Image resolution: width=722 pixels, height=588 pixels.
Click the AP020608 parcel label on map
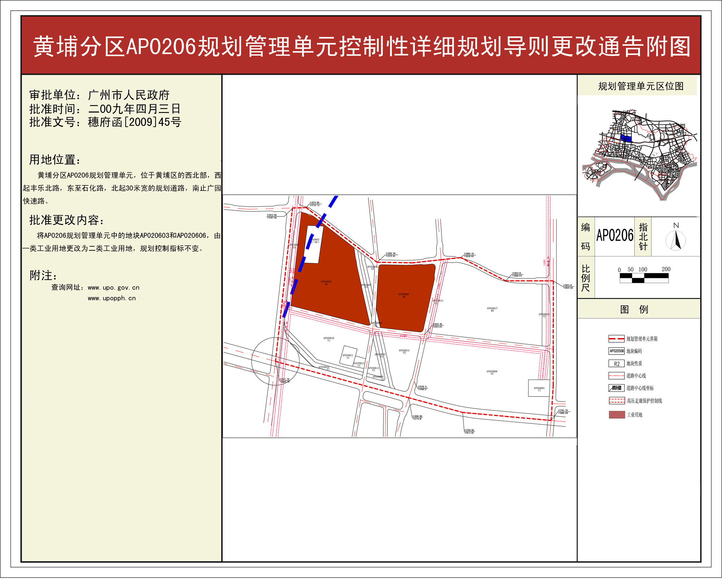pos(491,372)
